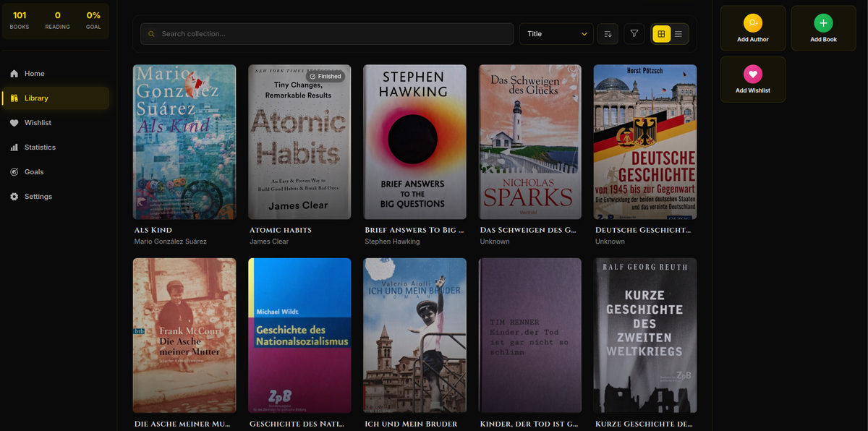
Task: Click the Search collection field
Action: (x=327, y=34)
